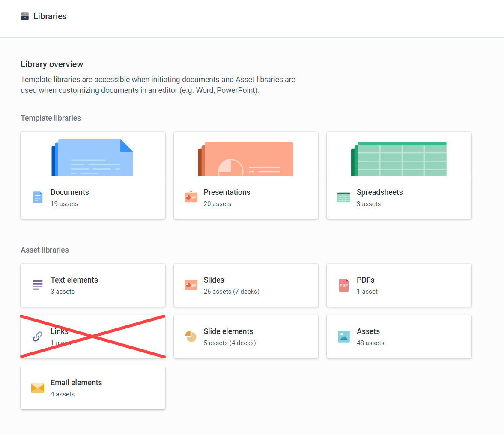Click the Links chain icon
Viewport: 504px width, 435px height.
pos(38,337)
